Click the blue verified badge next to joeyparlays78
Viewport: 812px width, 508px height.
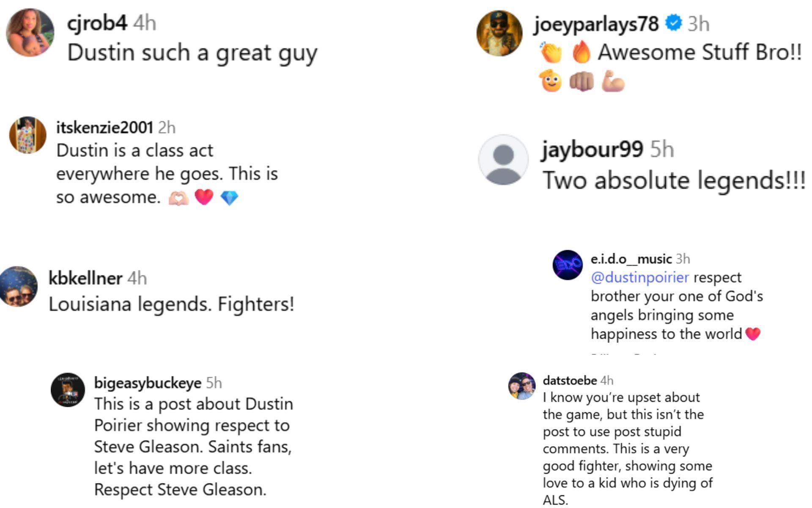click(673, 23)
